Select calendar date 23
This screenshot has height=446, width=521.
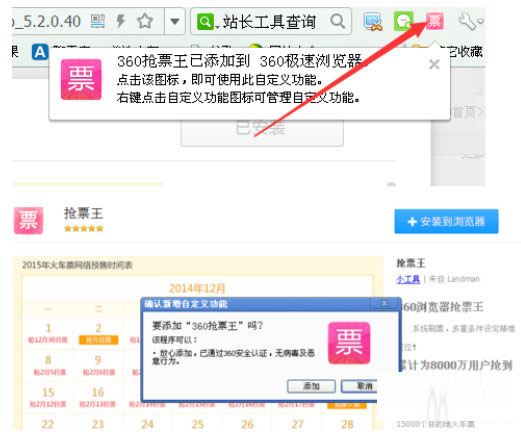click(x=98, y=424)
